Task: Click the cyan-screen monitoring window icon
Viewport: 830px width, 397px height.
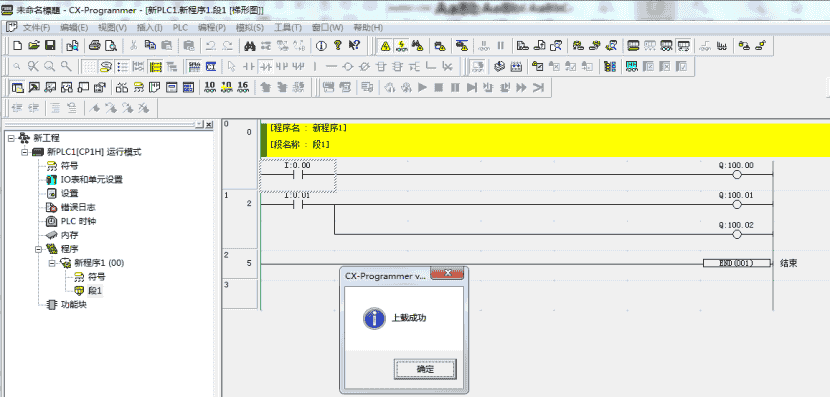Action: click(x=631, y=66)
